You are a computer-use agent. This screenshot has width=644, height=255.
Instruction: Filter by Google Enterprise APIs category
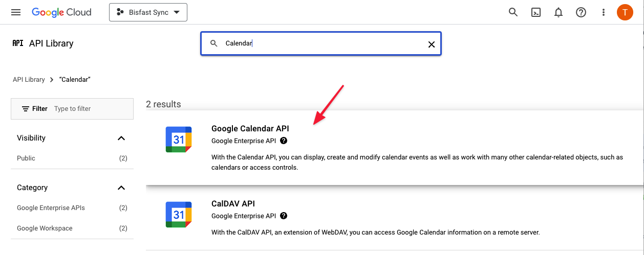[72, 208]
